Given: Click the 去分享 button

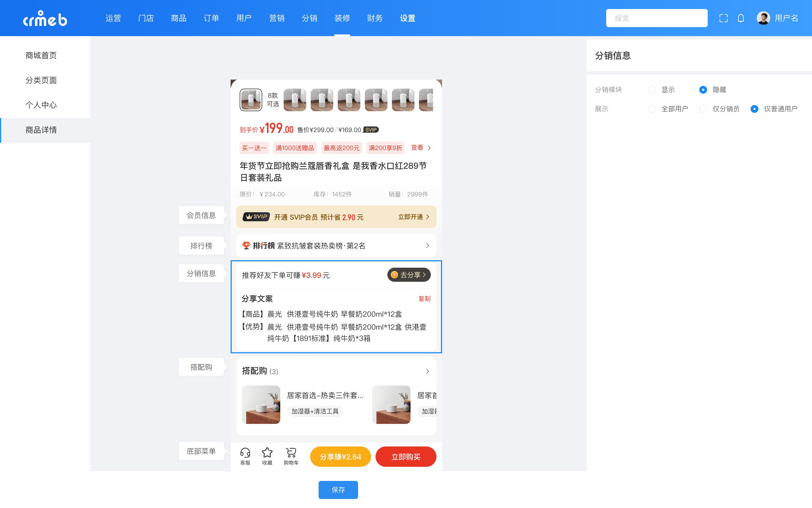Looking at the screenshot, I should pos(409,275).
